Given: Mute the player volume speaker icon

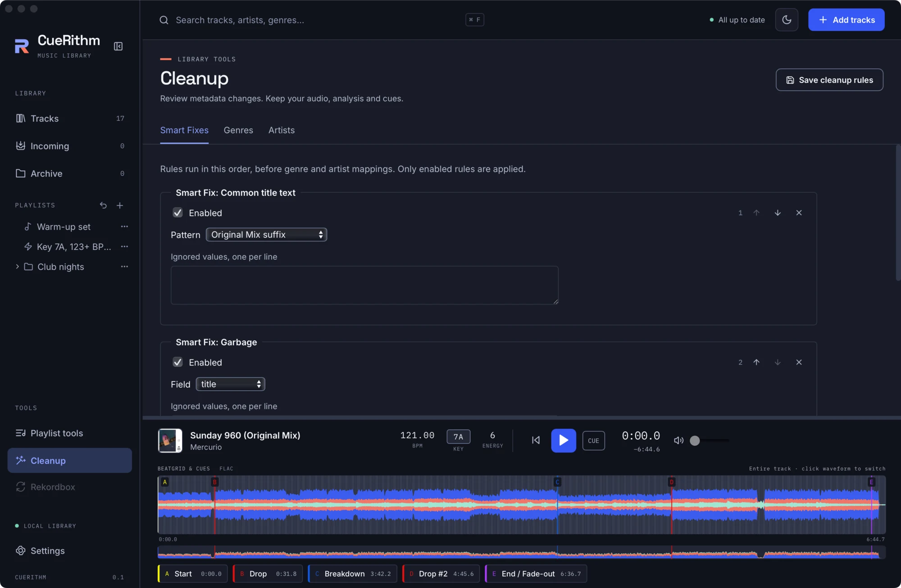Looking at the screenshot, I should coord(678,440).
